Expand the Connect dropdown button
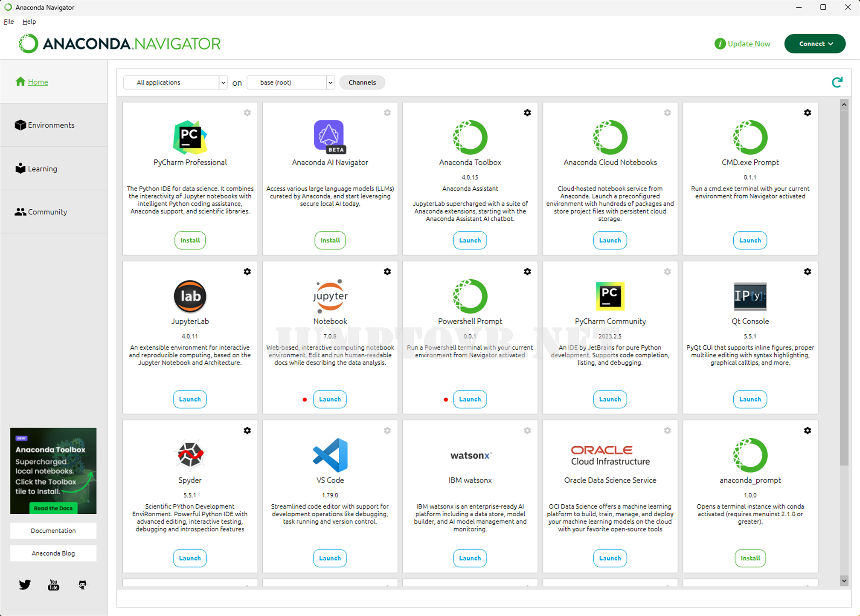 click(x=815, y=43)
